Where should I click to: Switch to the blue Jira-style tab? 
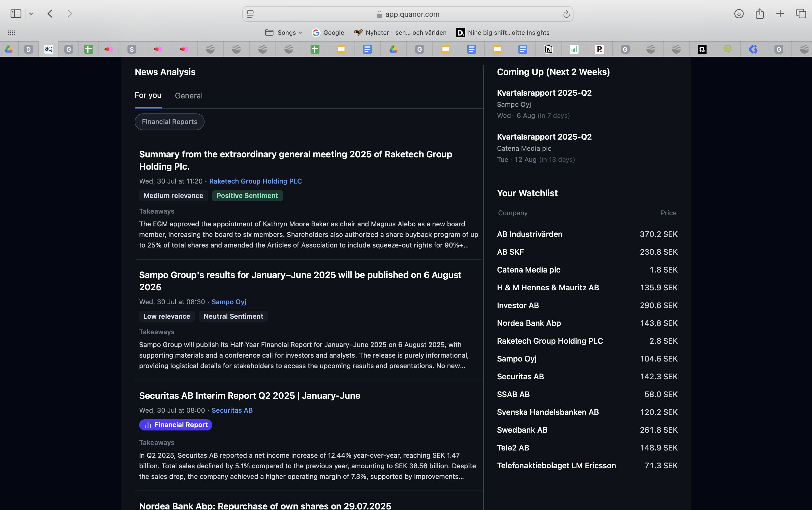tap(753, 49)
